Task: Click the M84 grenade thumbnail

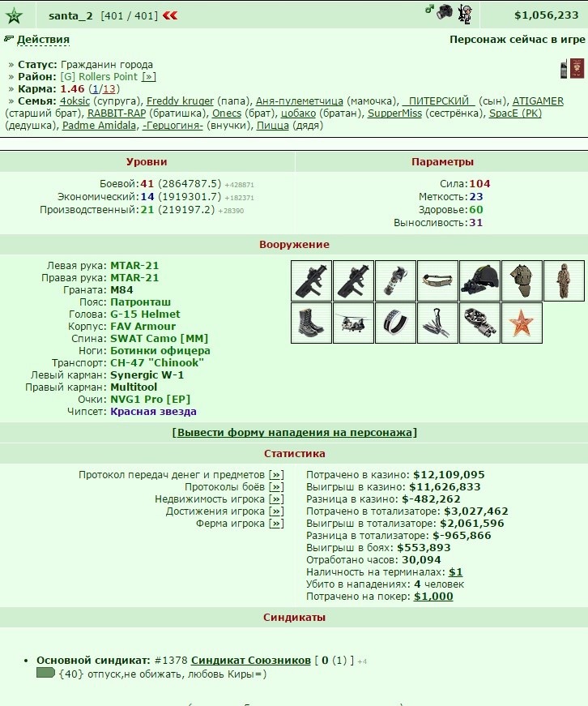Action: click(395, 280)
